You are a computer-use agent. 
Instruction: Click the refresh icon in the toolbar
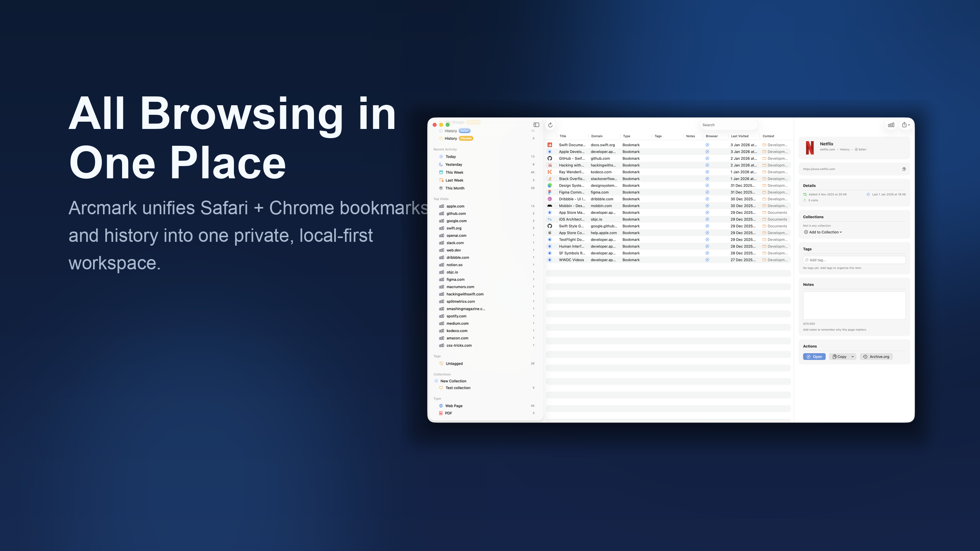[550, 125]
